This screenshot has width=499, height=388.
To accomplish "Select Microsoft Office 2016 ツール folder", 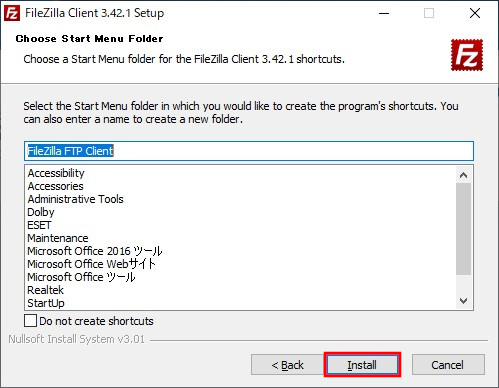I will [95, 251].
